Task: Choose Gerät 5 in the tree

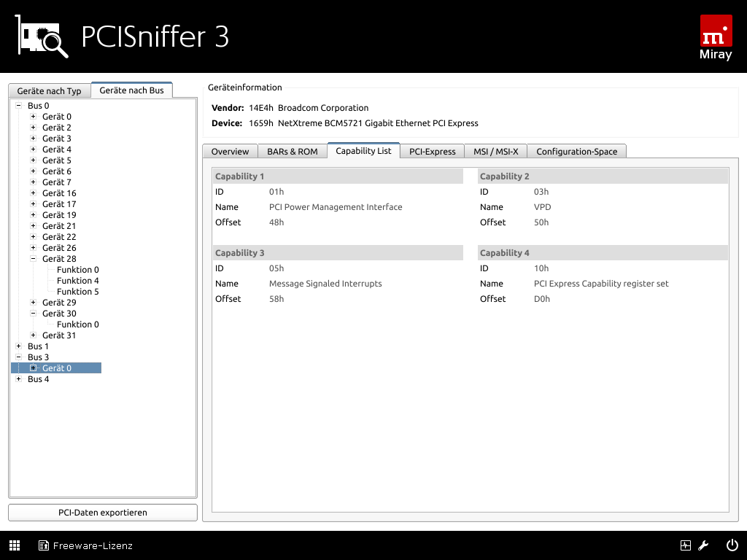Action: [x=57, y=160]
